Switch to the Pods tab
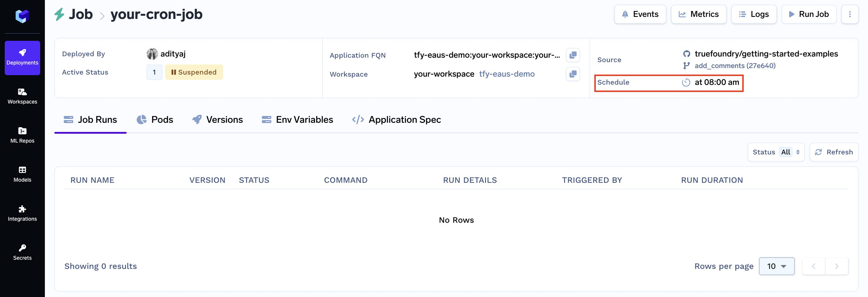Image resolution: width=868 pixels, height=297 pixels. coord(155,120)
